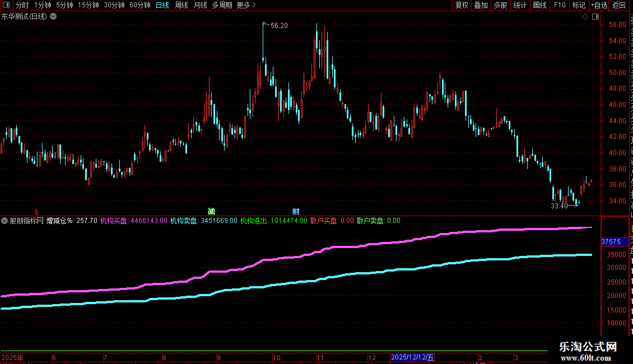Image resolution: width=633 pixels, height=364 pixels.
Task: Click the highlighted 37575 axis value
Action: pos(615,242)
